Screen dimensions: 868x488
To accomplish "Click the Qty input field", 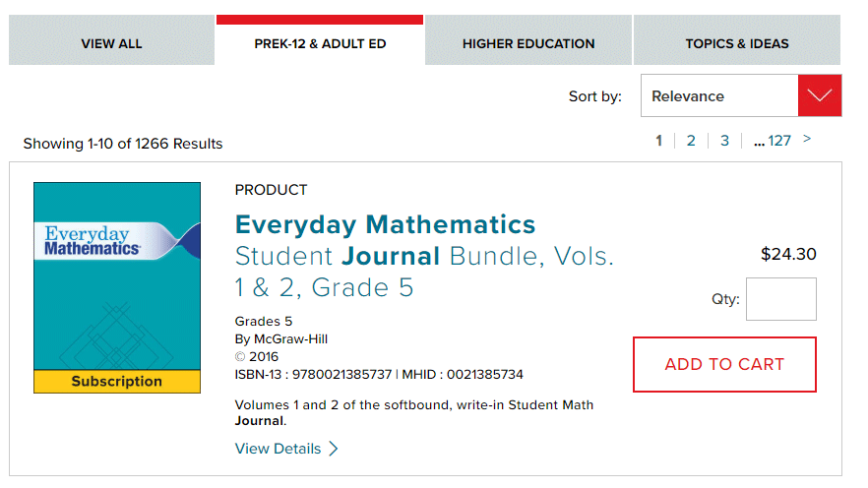I will (x=780, y=299).
